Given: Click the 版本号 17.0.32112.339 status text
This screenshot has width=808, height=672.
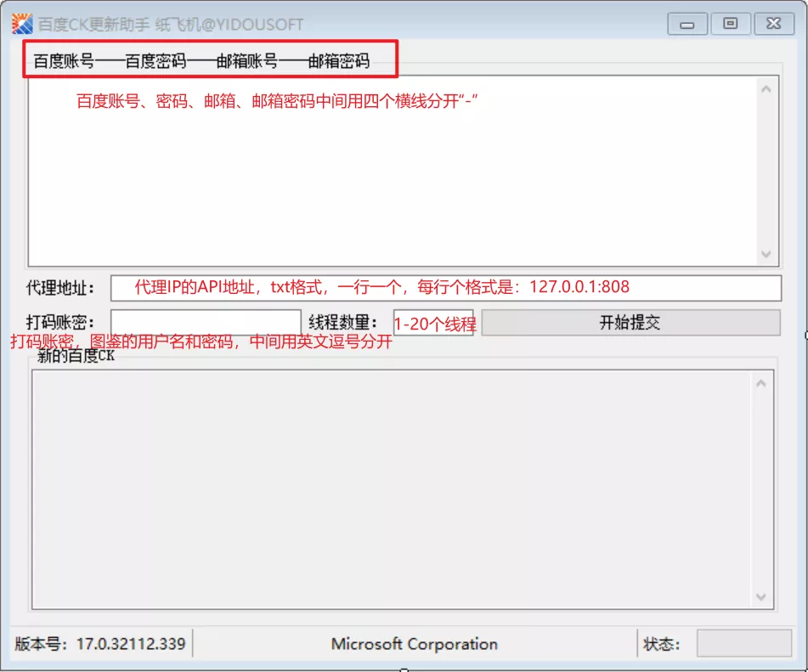Looking at the screenshot, I should tap(100, 644).
